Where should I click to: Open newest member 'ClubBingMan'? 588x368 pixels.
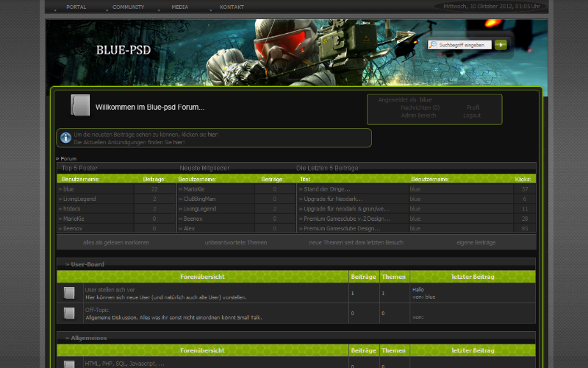(x=199, y=199)
